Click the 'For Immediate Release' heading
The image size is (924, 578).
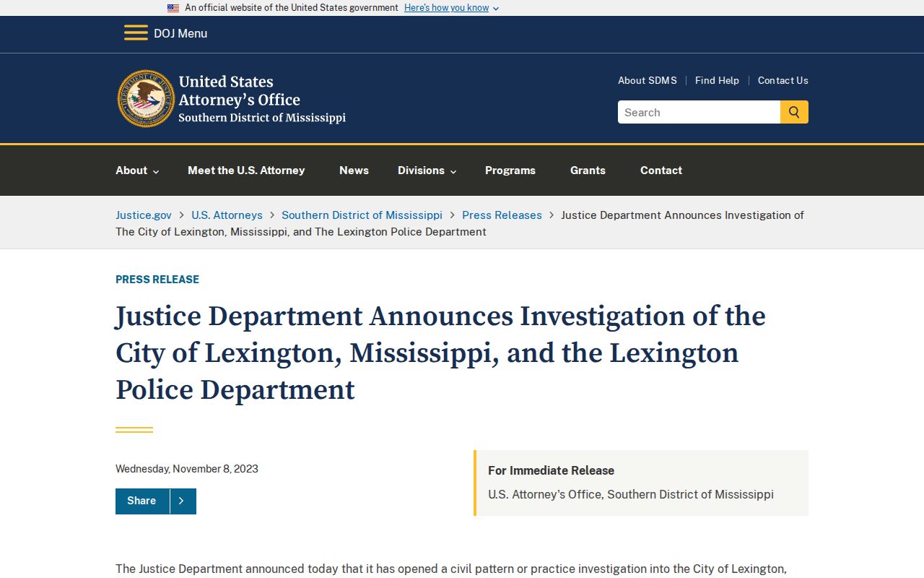551,470
